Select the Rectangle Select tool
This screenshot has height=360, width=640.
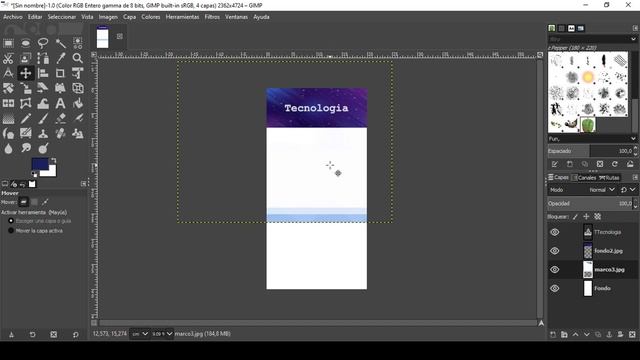(x=8, y=43)
